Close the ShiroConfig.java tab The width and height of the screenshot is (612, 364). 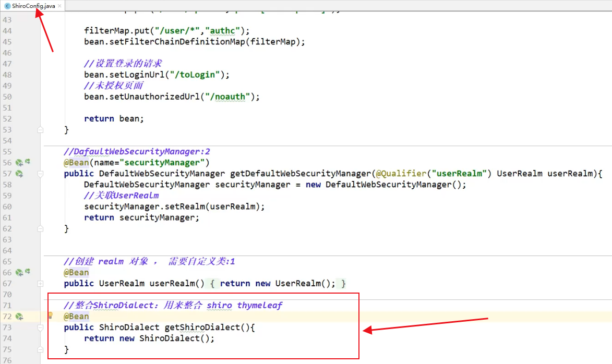(x=59, y=6)
